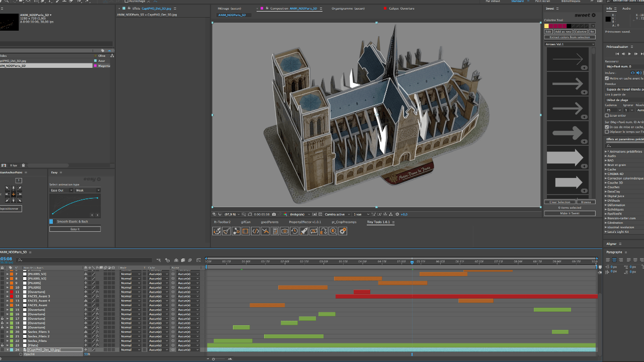Unlock layer 17 [Ouverture]
The width and height of the screenshot is (644, 362).
coord(3,319)
